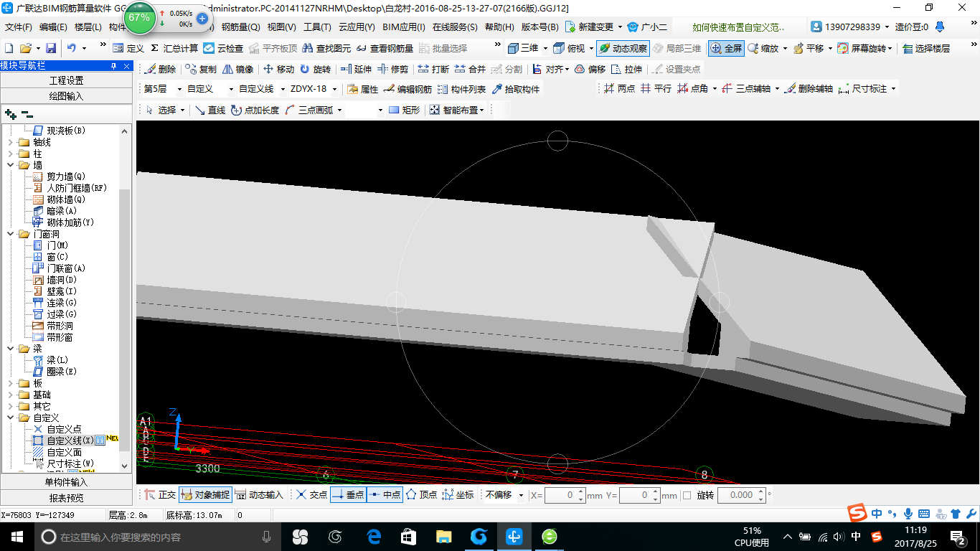Toggle 垂点 (perpendicular) snap
Viewport: 980px width, 551px height.
(349, 495)
